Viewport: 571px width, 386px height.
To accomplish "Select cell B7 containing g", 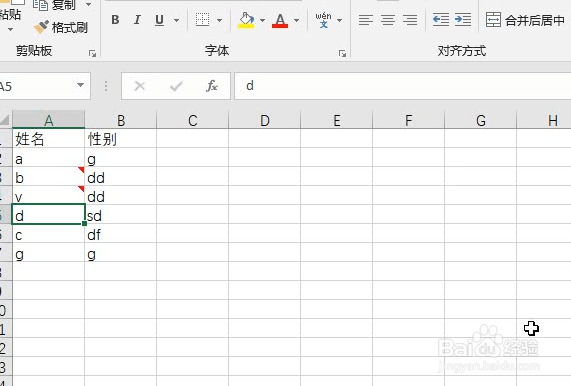I will coord(121,252).
